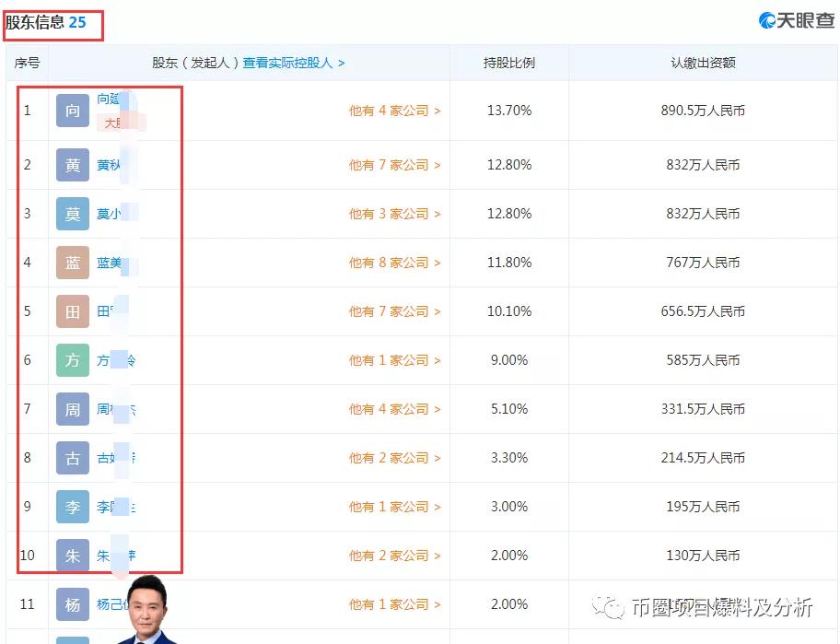Click the blue 蓝 avatar icon
840x644 pixels.
pyautogui.click(x=72, y=263)
